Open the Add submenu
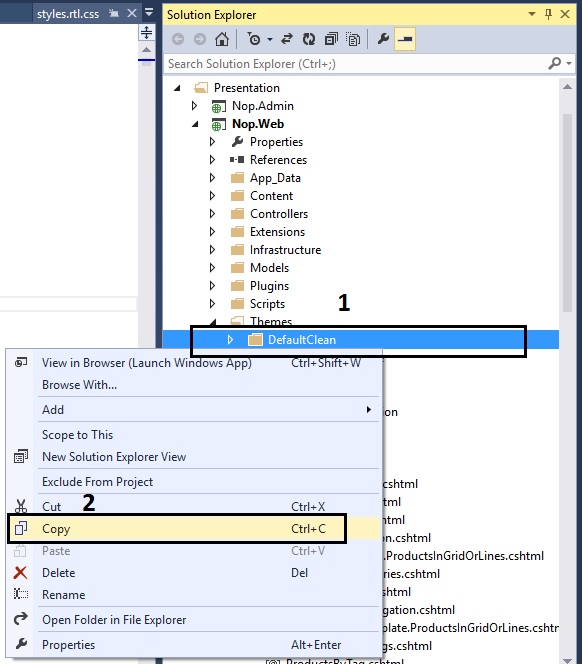 point(194,410)
